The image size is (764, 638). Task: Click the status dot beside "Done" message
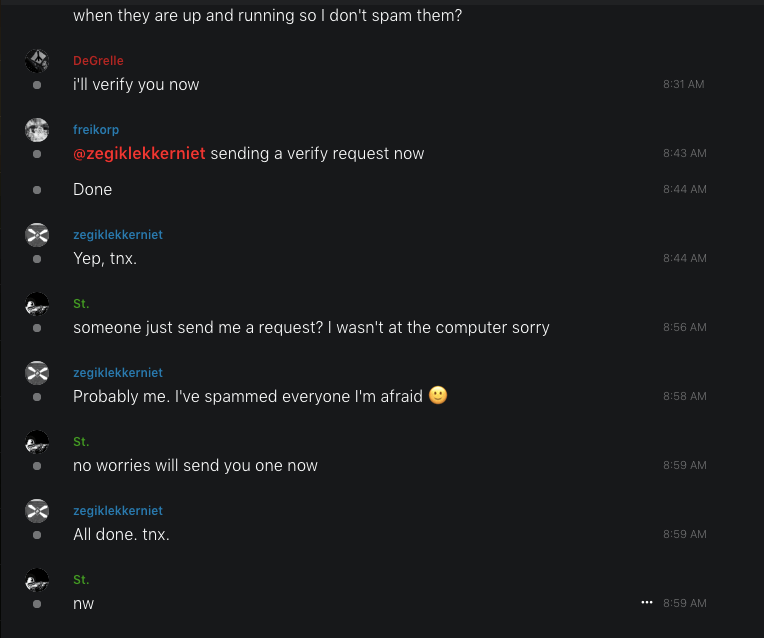[37, 190]
